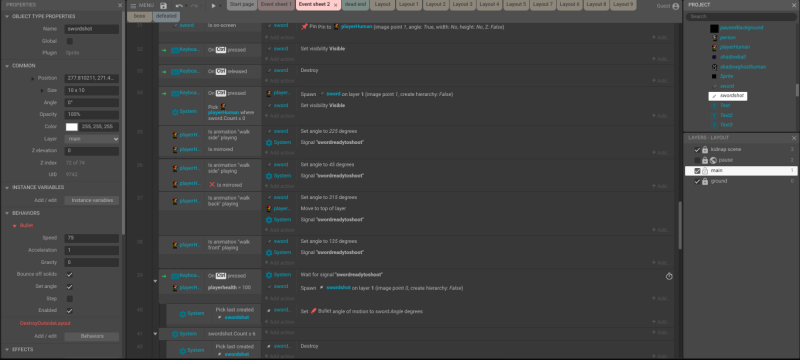Click the white Color swatch
800x360 pixels.
pos(71,127)
